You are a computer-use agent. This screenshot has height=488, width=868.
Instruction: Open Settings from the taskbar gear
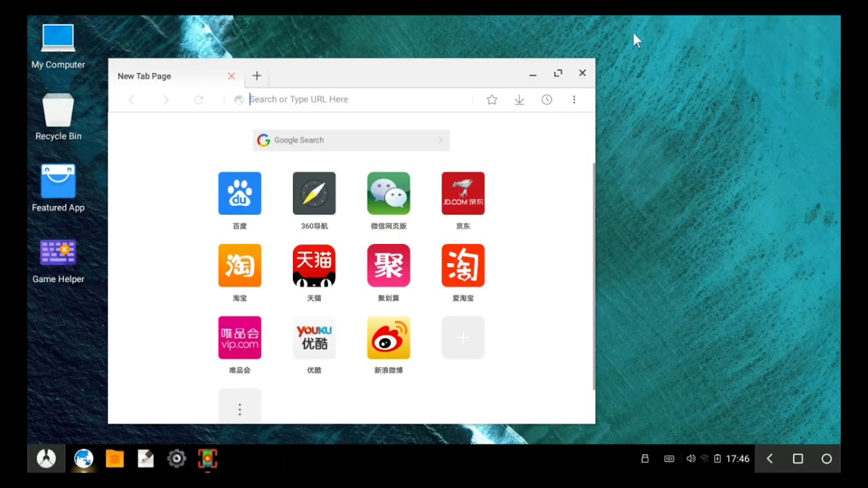click(x=176, y=458)
